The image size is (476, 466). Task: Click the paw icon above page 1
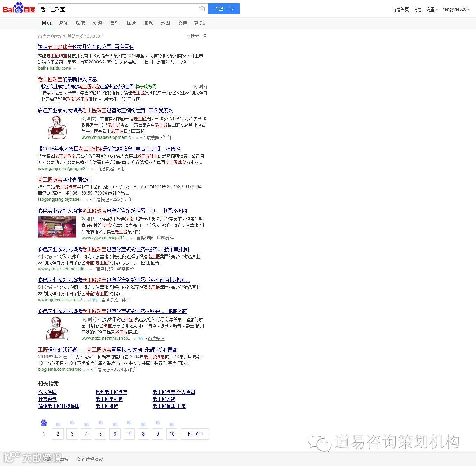point(44,423)
